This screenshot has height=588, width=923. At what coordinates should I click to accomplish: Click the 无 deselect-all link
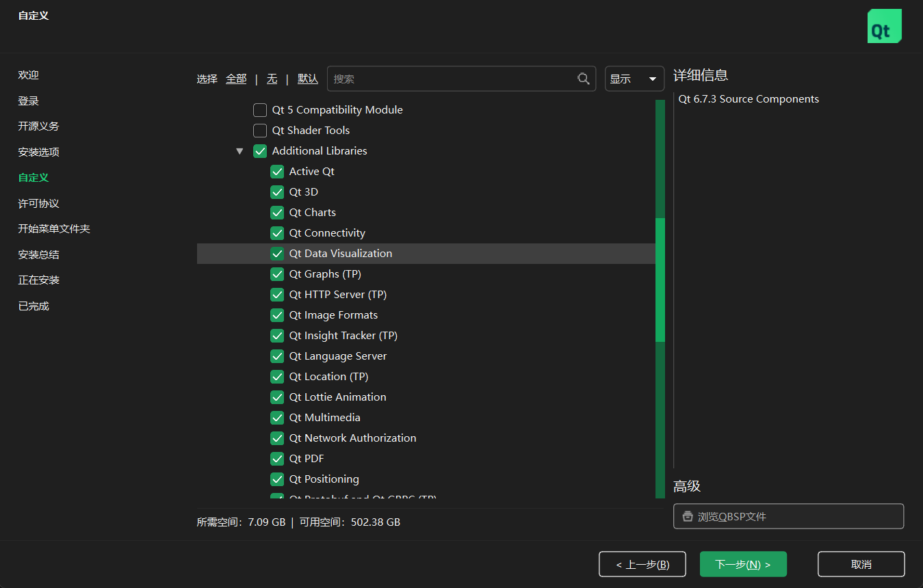[272, 79]
